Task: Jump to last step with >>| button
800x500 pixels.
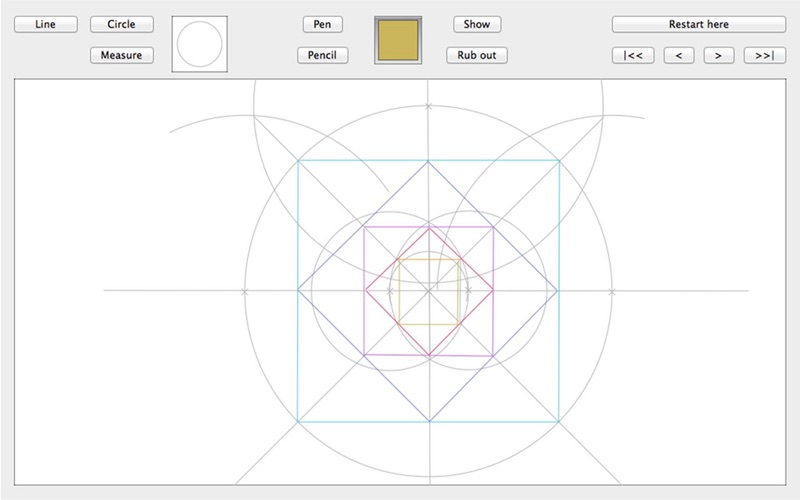Action: pos(764,55)
